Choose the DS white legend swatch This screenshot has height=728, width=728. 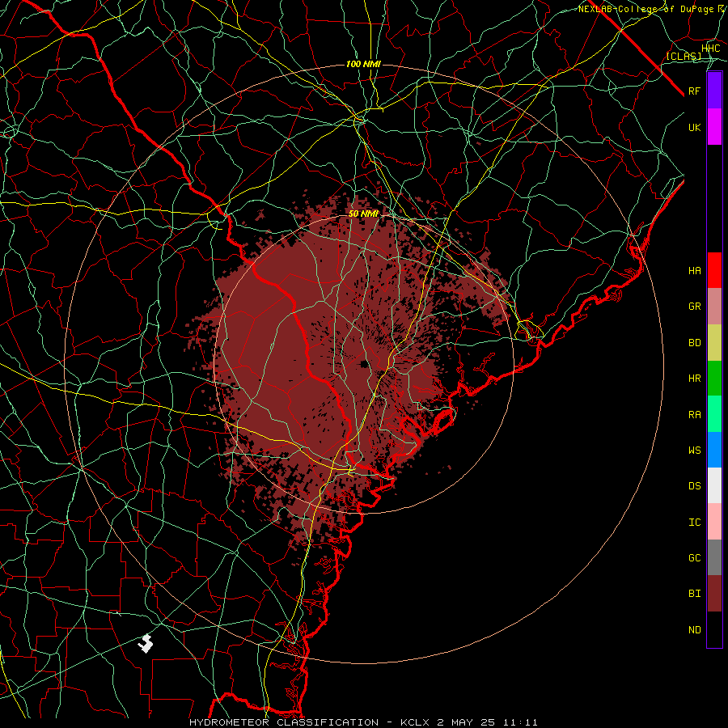(x=714, y=485)
